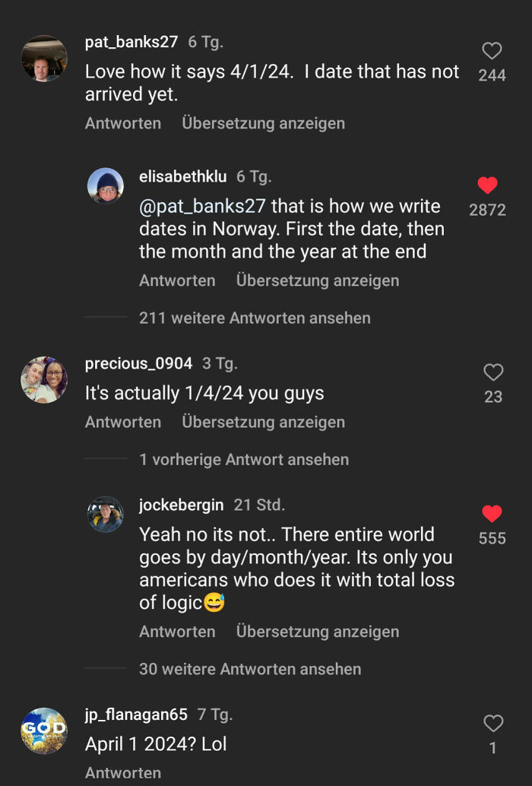The width and height of the screenshot is (532, 786).
Task: Tap the heart on precious_0904's comment
Action: coord(492,372)
